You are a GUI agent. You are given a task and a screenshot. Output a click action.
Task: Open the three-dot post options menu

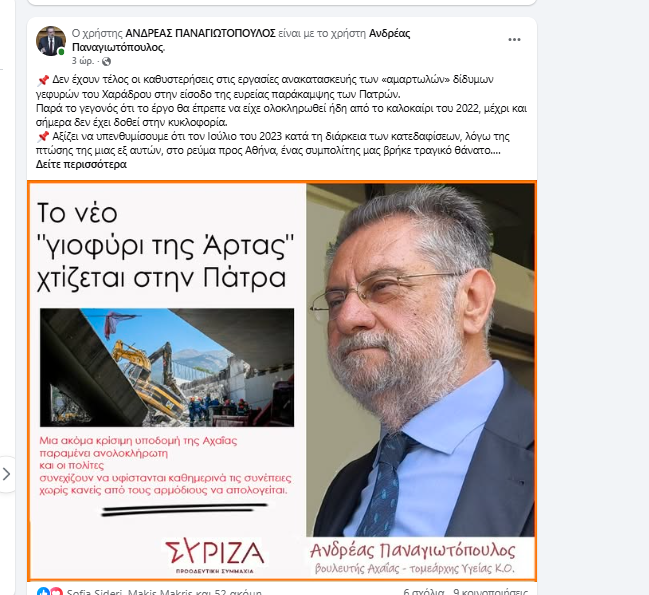click(x=514, y=40)
